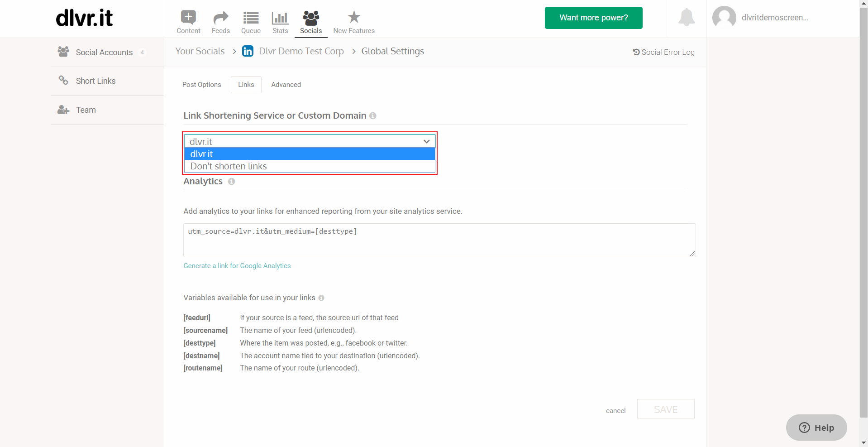Go to Feeds in top navigation
The image size is (868, 447).
220,23
